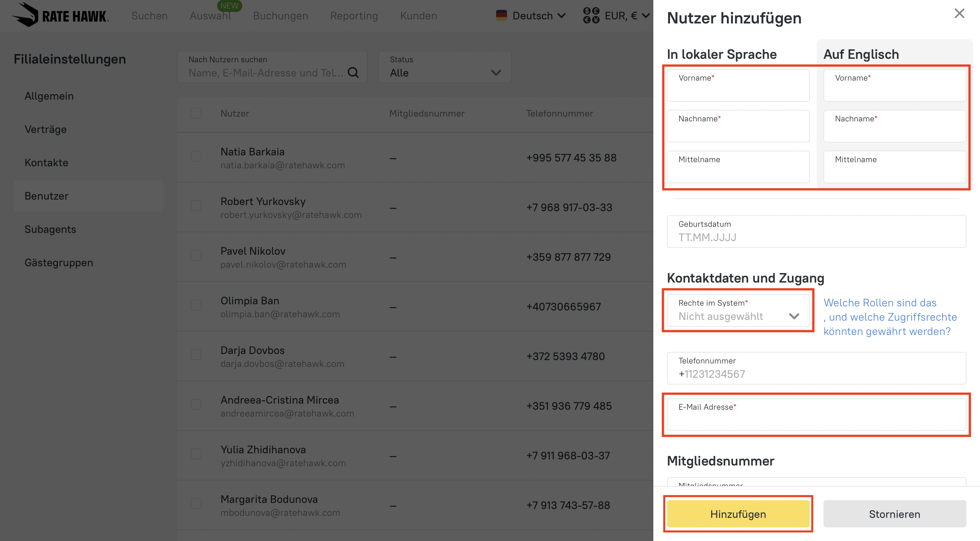
Task: Open Subagents in the sidebar
Action: click(x=50, y=229)
